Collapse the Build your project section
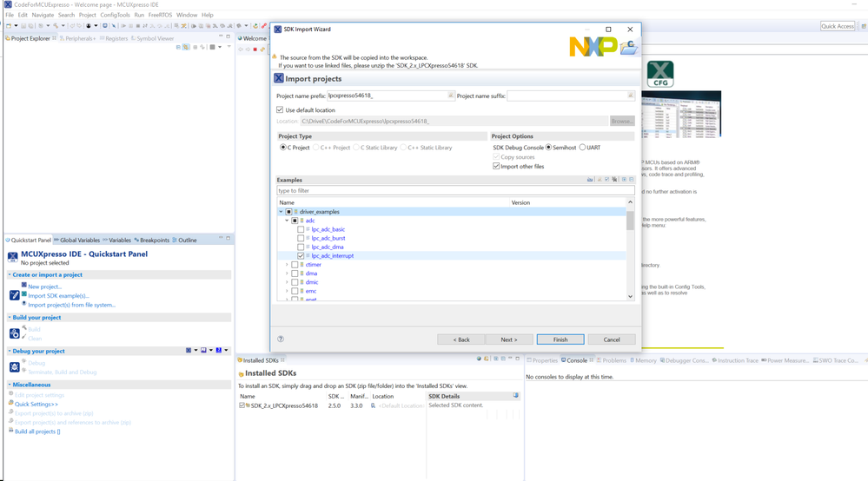Image resolution: width=868 pixels, height=481 pixels. pos(10,318)
